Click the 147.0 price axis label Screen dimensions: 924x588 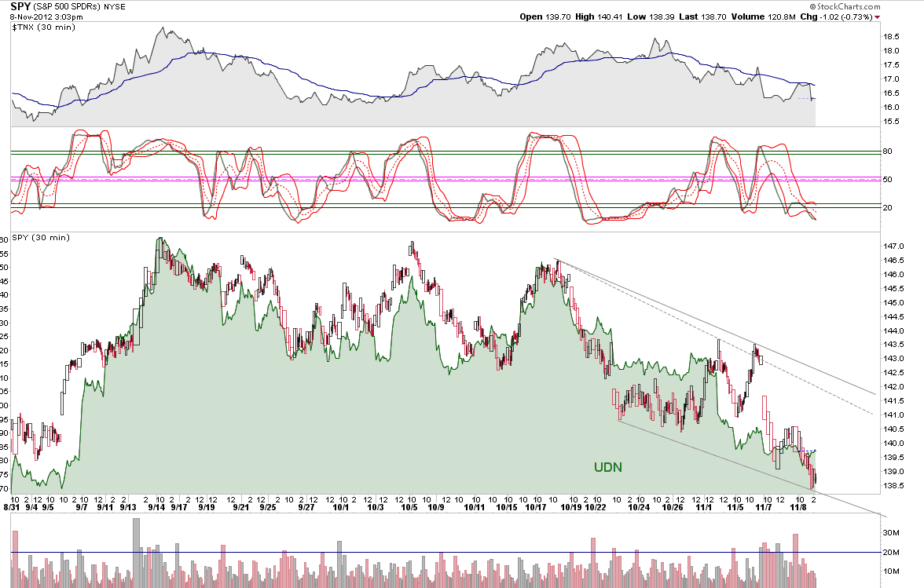(893, 246)
